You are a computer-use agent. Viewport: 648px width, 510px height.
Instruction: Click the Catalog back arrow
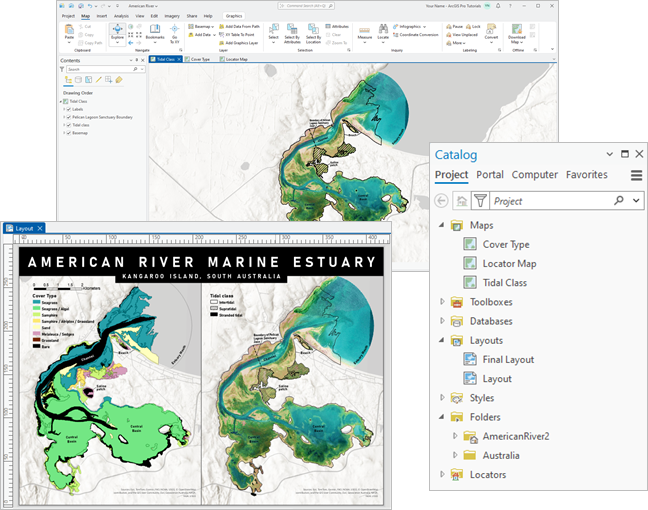click(x=442, y=201)
